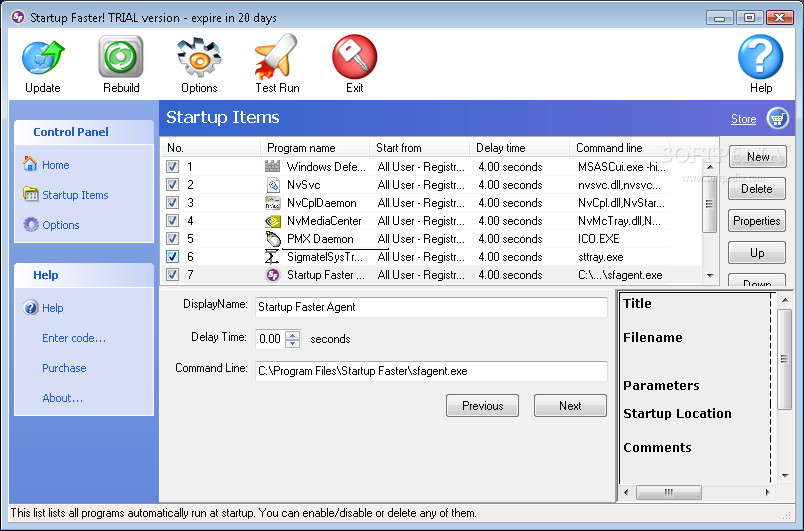Click startup list scroll down arrow

click(710, 275)
